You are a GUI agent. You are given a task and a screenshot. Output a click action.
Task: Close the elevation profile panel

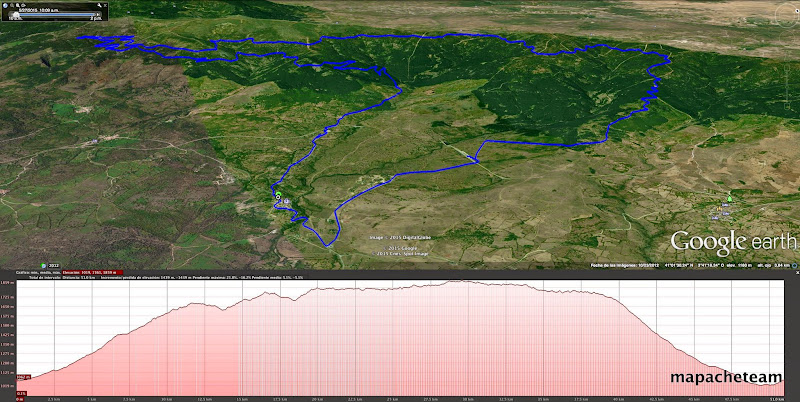pyautogui.click(x=797, y=272)
